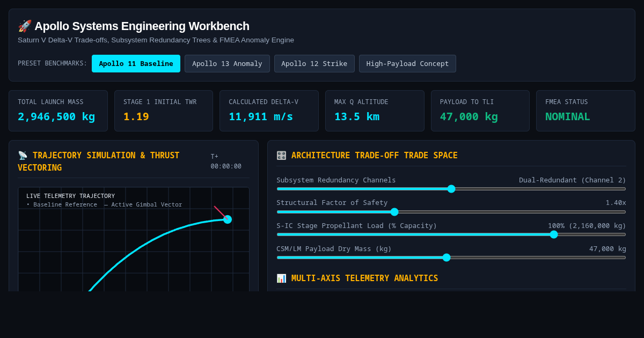This screenshot has height=338, width=644.
Task: Click the control knobs trade-off icon
Action: click(x=281, y=156)
